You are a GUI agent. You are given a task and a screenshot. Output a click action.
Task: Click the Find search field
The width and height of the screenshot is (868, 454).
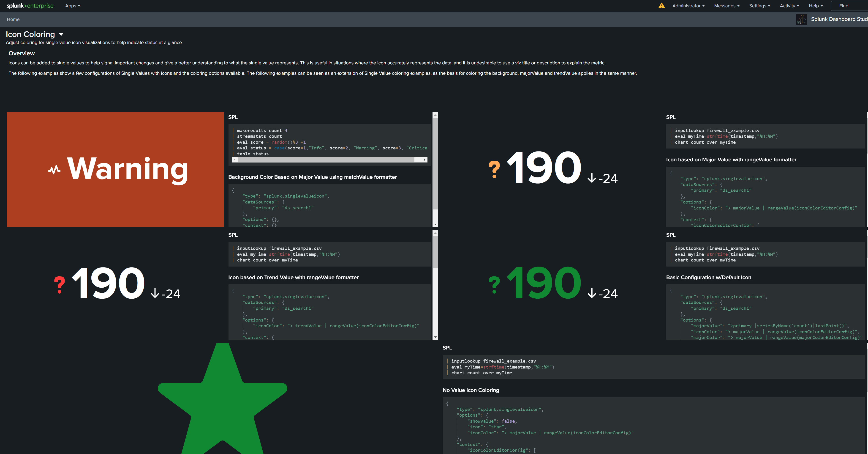tap(849, 6)
